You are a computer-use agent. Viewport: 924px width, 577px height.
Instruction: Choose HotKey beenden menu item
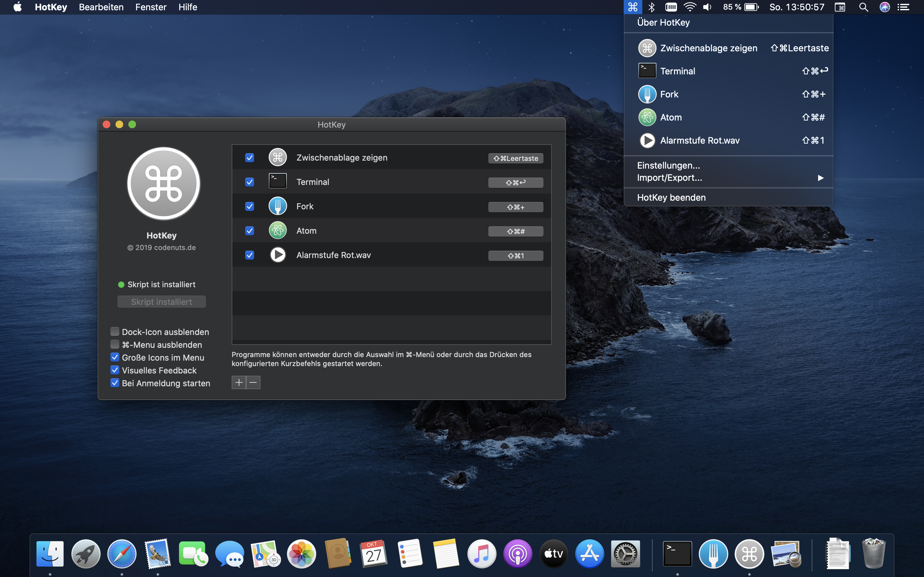pos(671,197)
